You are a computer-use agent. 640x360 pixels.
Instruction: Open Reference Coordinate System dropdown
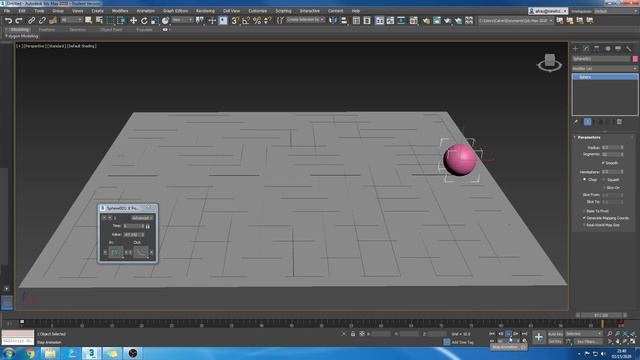point(182,20)
